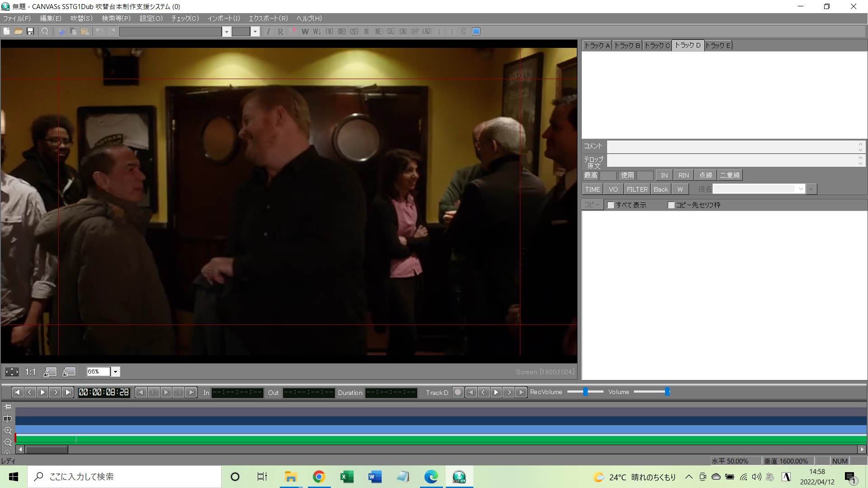
Task: Click the RecVolume slider handle
Action: tap(585, 392)
